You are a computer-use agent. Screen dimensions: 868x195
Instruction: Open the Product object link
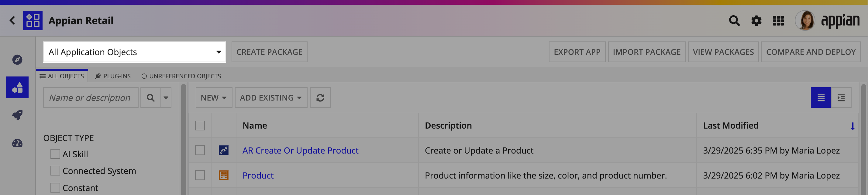tap(258, 175)
